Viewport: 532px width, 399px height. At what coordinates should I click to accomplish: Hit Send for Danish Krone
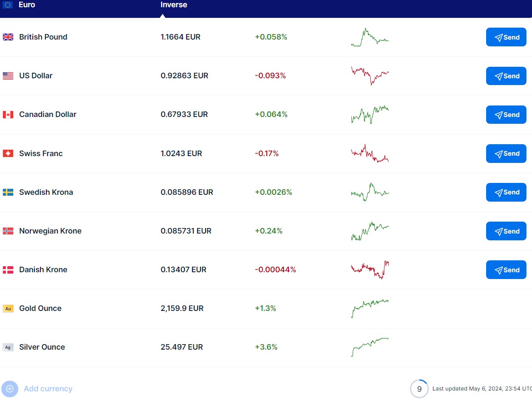click(x=506, y=270)
